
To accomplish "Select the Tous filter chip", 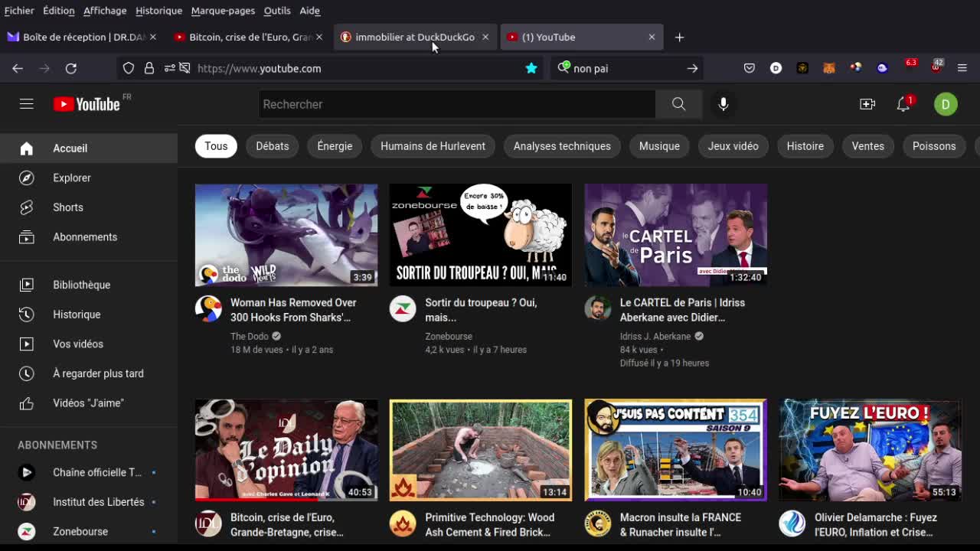I will click(x=216, y=146).
